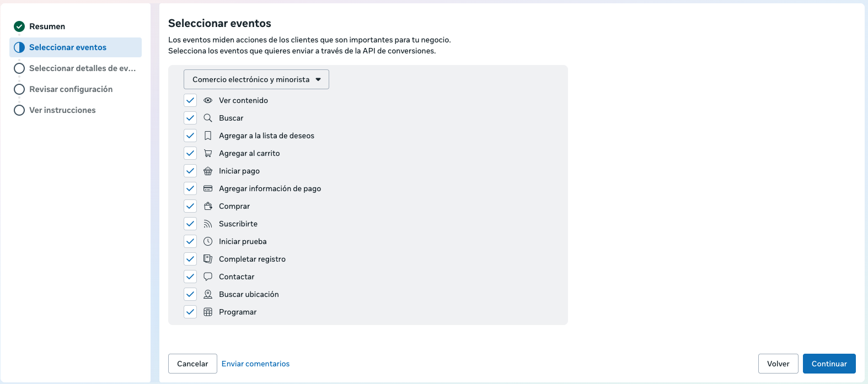Image resolution: width=868 pixels, height=384 pixels.
Task: Open the Comercio electrónico y minorista dropdown
Action: (256, 79)
